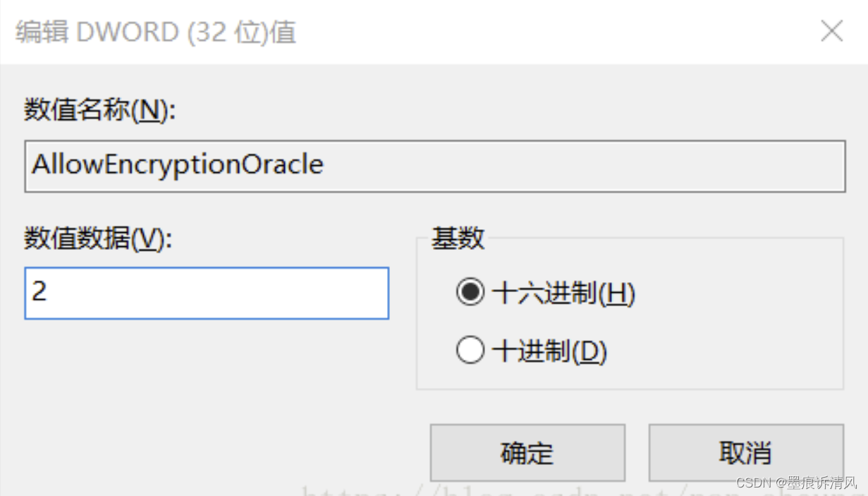The height and width of the screenshot is (496, 868).
Task: Choose decimal via the 十进制(D) label text
Action: pyautogui.click(x=550, y=351)
